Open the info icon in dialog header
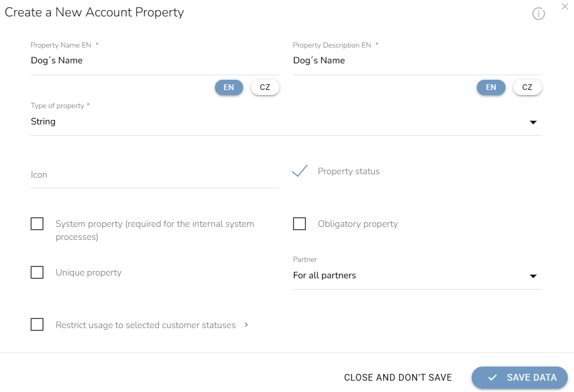The height and width of the screenshot is (392, 574). [538, 14]
